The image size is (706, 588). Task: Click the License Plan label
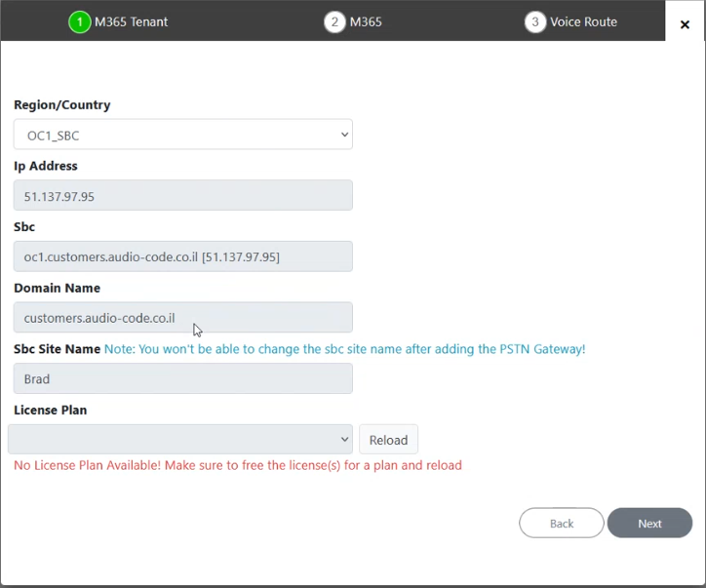pos(51,411)
